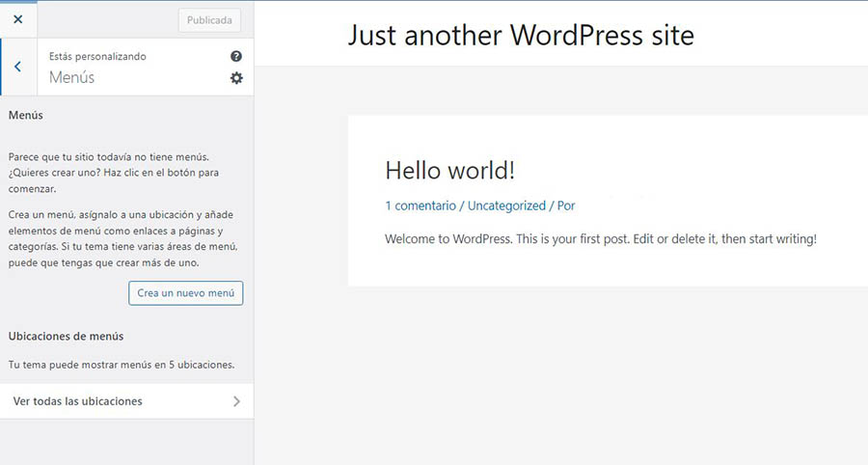
Task: Follow the '1 comentario' link
Action: [420, 205]
